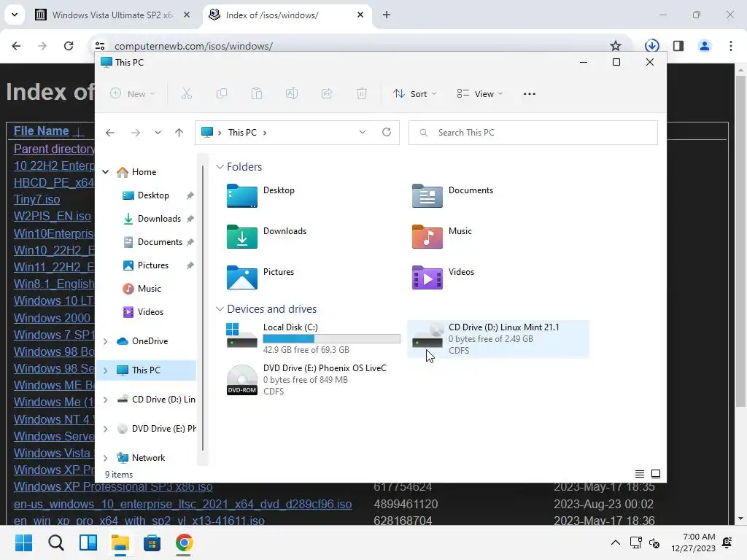The height and width of the screenshot is (560, 747).
Task: Collapse the Folders group
Action: tap(220, 167)
